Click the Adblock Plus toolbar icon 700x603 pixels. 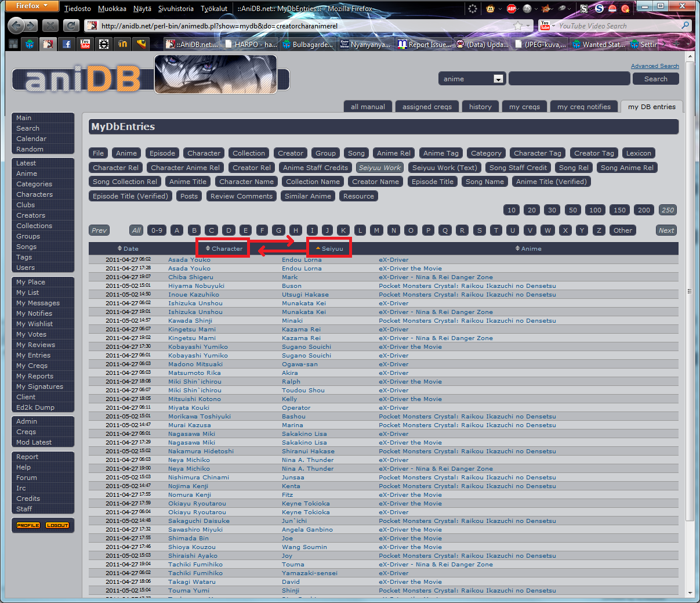point(512,9)
